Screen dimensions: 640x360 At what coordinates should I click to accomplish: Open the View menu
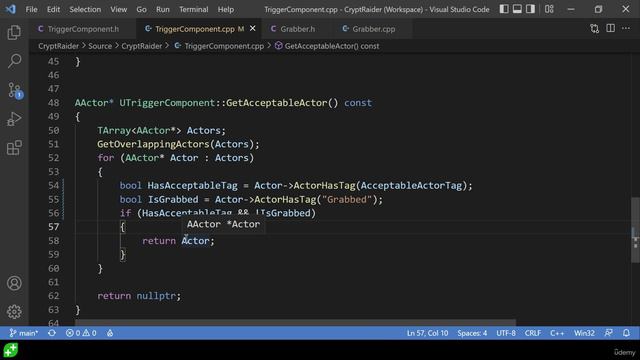[118, 9]
